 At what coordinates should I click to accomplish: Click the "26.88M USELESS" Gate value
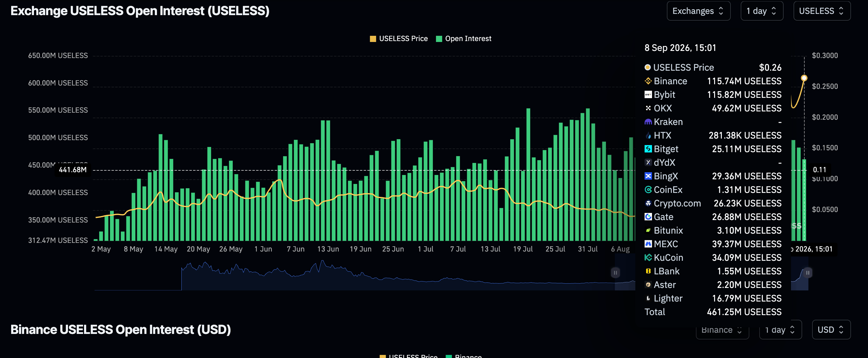point(746,217)
